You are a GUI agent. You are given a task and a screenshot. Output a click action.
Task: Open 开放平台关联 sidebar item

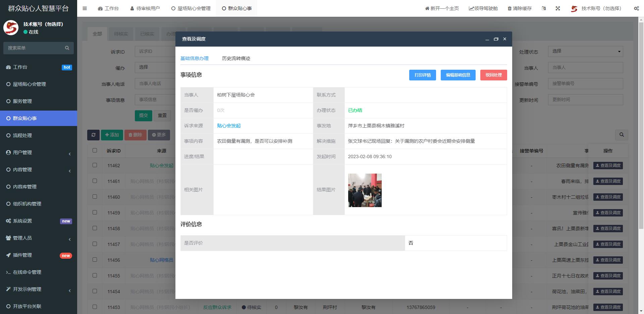pos(39,306)
